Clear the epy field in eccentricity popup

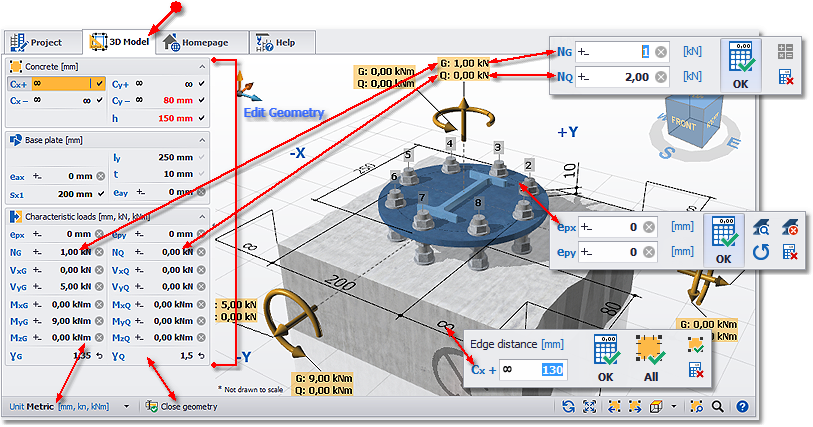649,252
